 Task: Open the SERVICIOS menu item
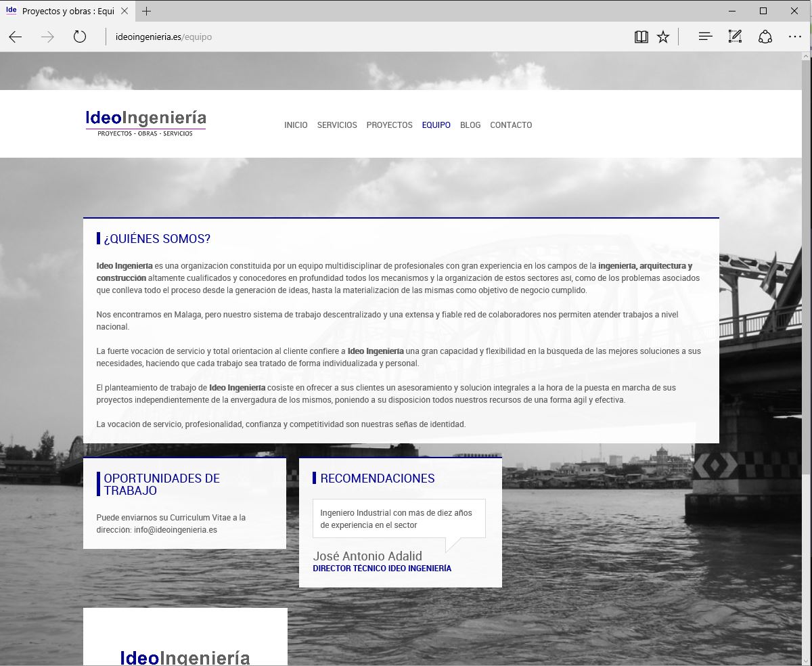click(x=337, y=125)
